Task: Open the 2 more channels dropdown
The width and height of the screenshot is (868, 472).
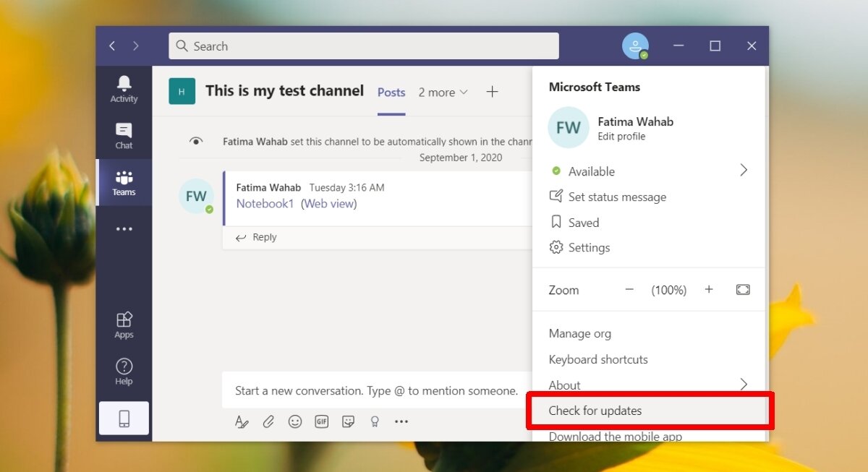Action: (x=443, y=93)
